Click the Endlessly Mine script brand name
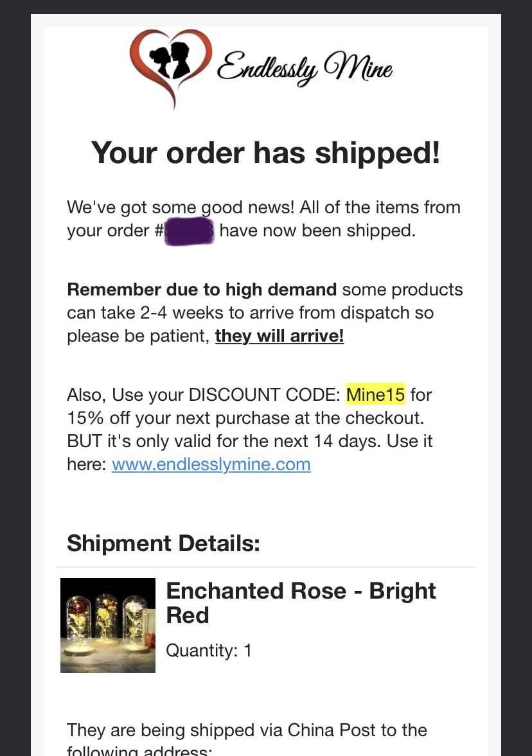 click(x=305, y=69)
